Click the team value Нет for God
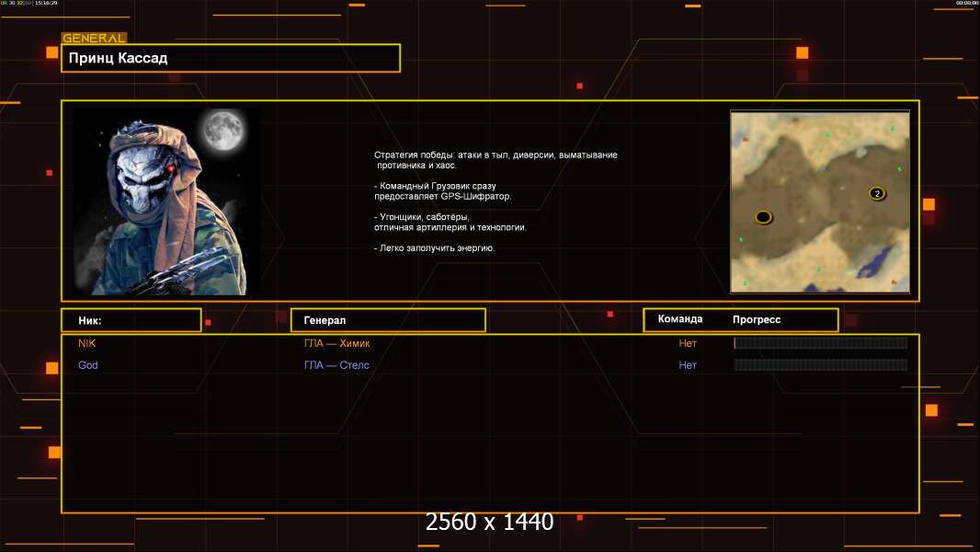The image size is (980, 552). (688, 365)
